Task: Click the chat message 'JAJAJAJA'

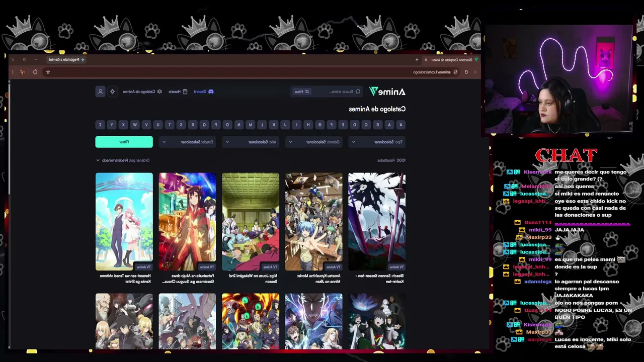Action: pos(570,230)
